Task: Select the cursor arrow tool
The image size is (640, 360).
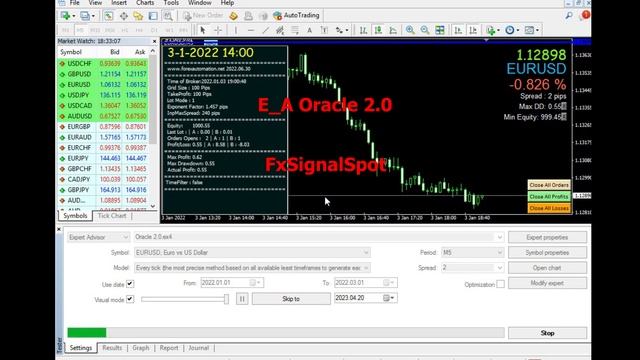Action: (203, 30)
